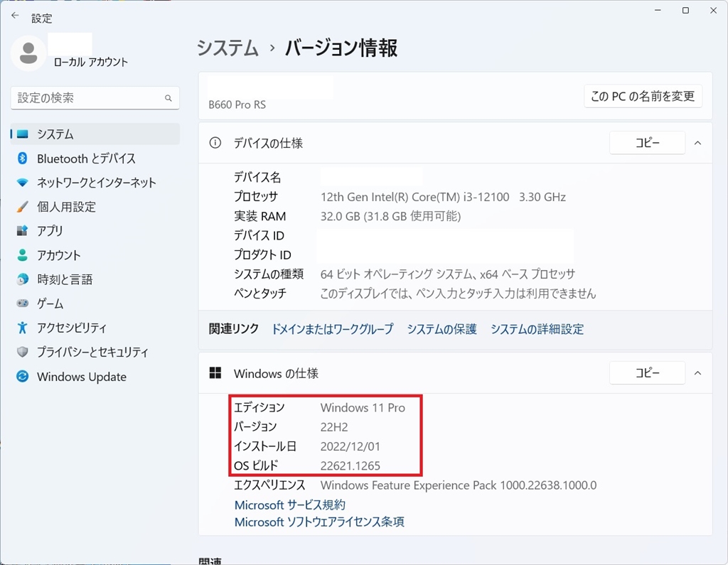
Task: Open Bluetooth とデバイス settings
Action: coord(95,158)
